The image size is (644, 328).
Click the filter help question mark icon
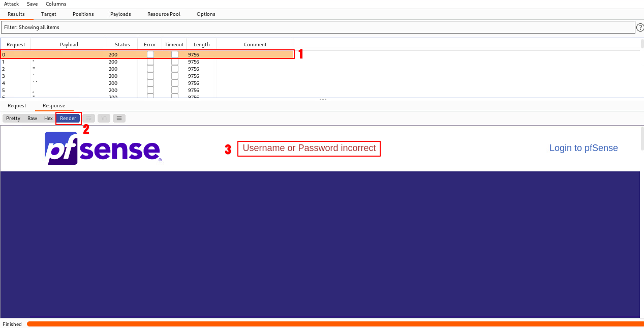[x=640, y=27]
